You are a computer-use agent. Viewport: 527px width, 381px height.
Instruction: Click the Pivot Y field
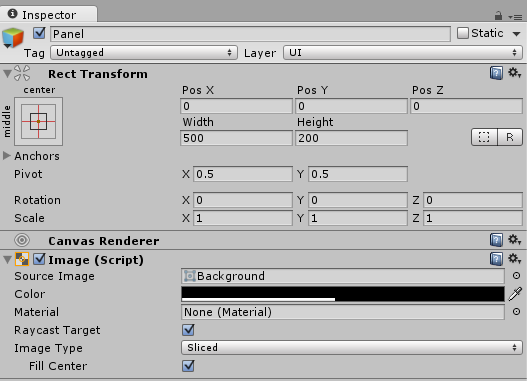pyautogui.click(x=358, y=174)
